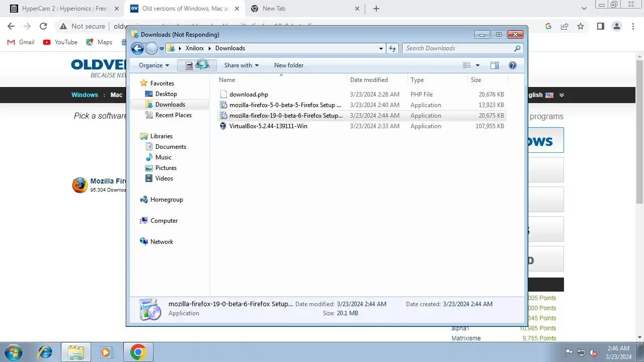The image size is (644, 362).
Task: Switch to the HyperCam 2 Chrome tab
Action: [64, 9]
